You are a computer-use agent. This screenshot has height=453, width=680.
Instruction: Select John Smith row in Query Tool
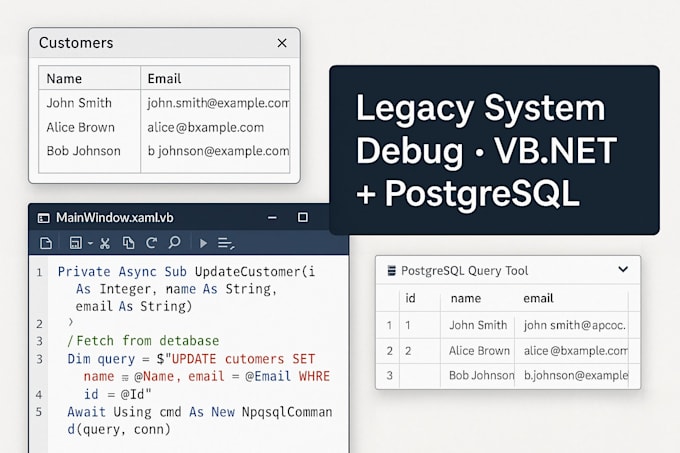pyautogui.click(x=508, y=325)
